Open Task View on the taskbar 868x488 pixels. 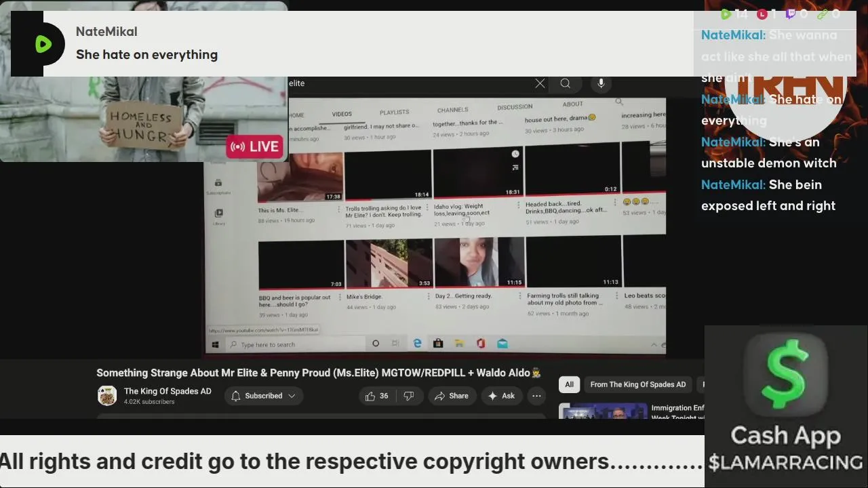395,344
